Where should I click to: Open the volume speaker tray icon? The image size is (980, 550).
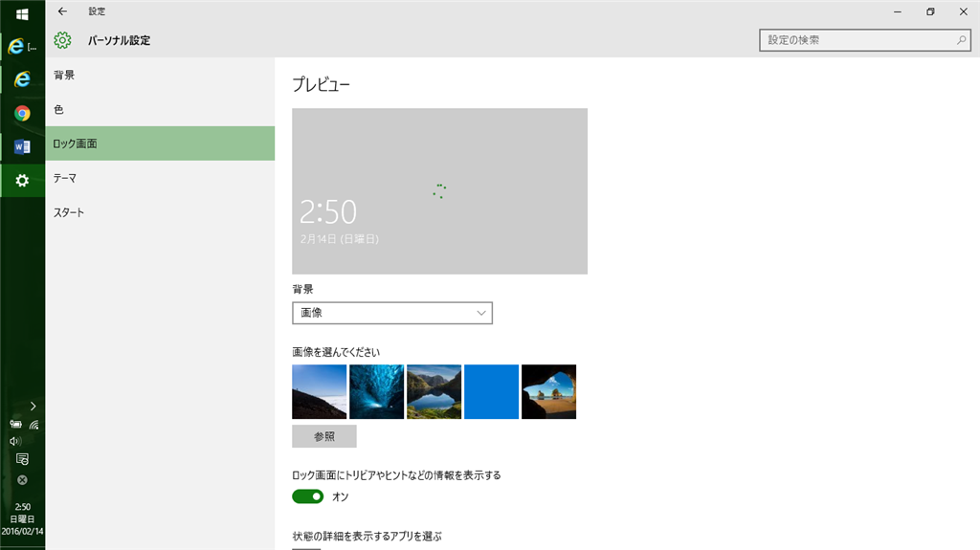pos(15,441)
